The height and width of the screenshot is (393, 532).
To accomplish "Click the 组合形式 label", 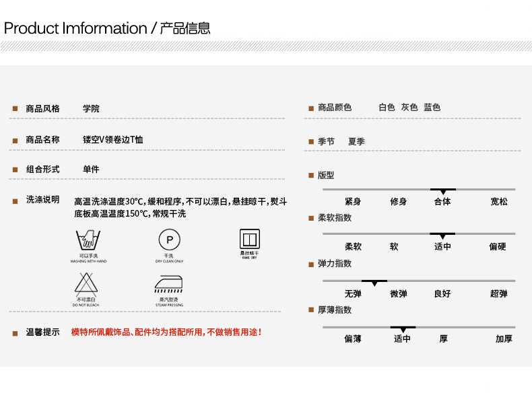I will click(x=42, y=169).
